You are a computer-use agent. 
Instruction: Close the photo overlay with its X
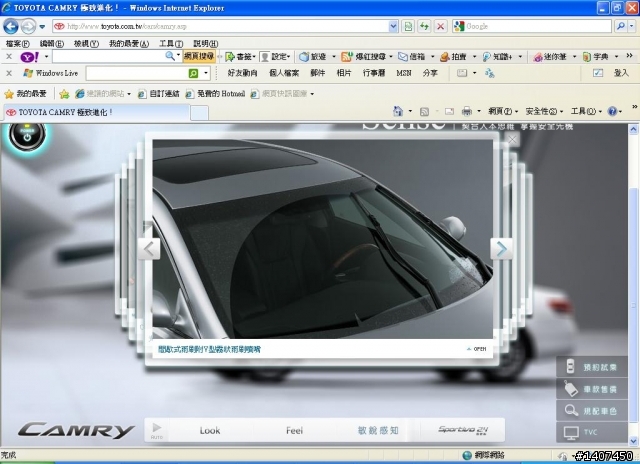[512, 140]
